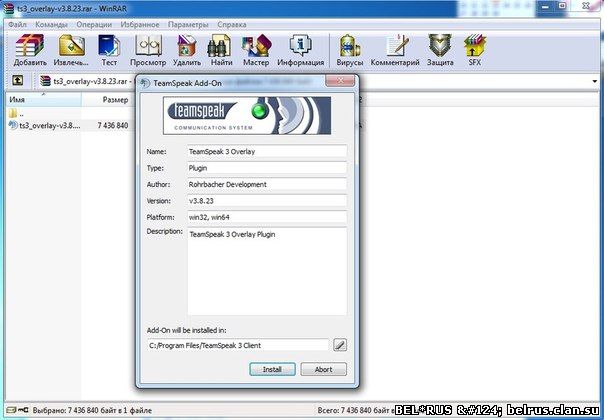Click the drive icon in WinRAR status bar
Viewport: 604px width, 420px height.
pyautogui.click(x=12, y=410)
